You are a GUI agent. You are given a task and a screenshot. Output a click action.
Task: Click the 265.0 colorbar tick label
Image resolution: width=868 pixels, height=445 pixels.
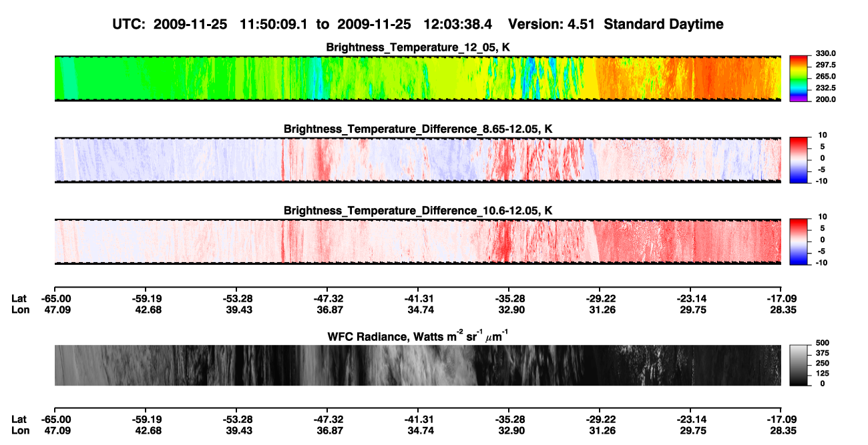tap(826, 76)
